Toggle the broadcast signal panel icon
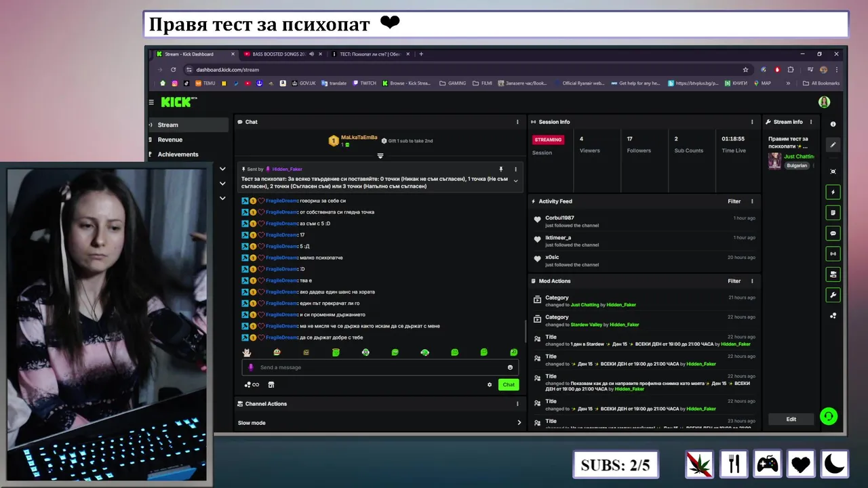This screenshot has width=868, height=488. click(833, 253)
